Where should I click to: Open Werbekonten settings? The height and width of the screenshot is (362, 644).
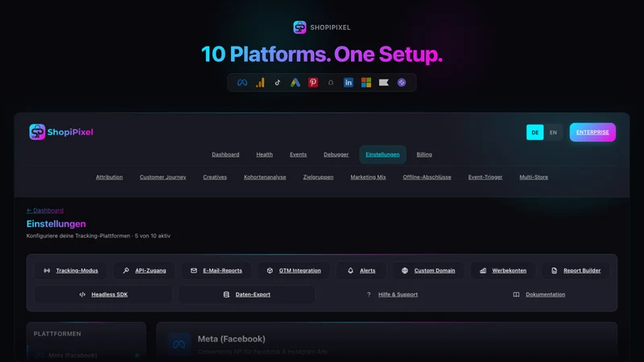(502, 270)
